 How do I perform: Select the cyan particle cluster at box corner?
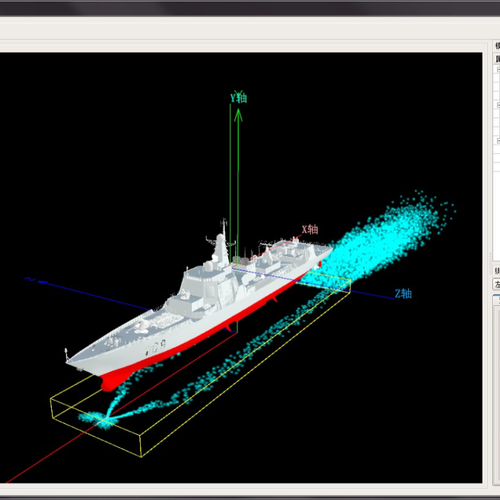98,419
